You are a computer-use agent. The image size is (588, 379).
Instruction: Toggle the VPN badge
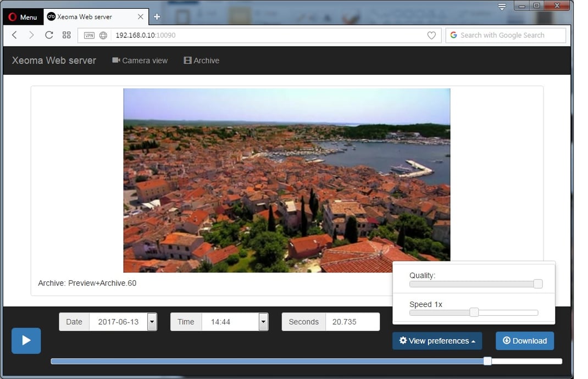click(89, 36)
